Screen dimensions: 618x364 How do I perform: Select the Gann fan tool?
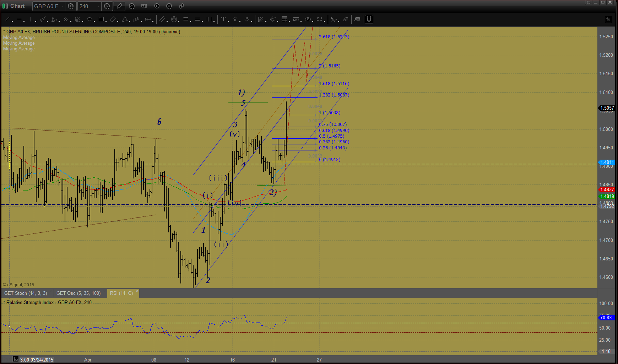(x=77, y=19)
